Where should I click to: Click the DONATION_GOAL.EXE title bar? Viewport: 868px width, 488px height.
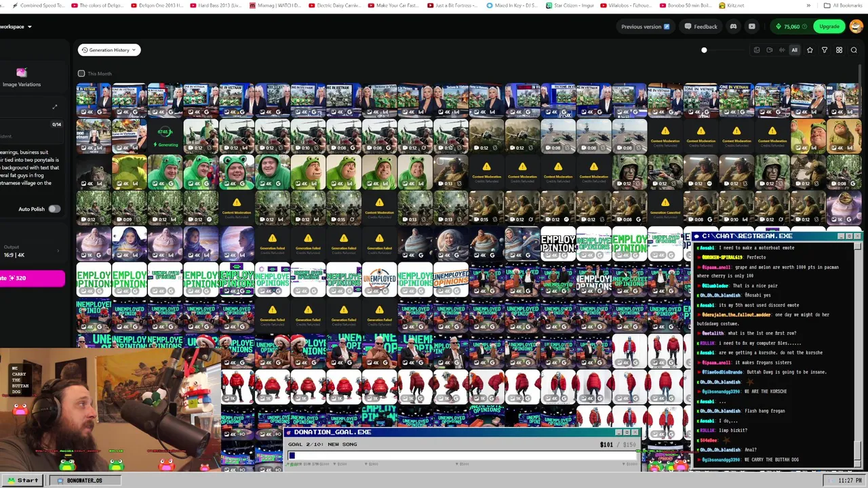tap(462, 432)
